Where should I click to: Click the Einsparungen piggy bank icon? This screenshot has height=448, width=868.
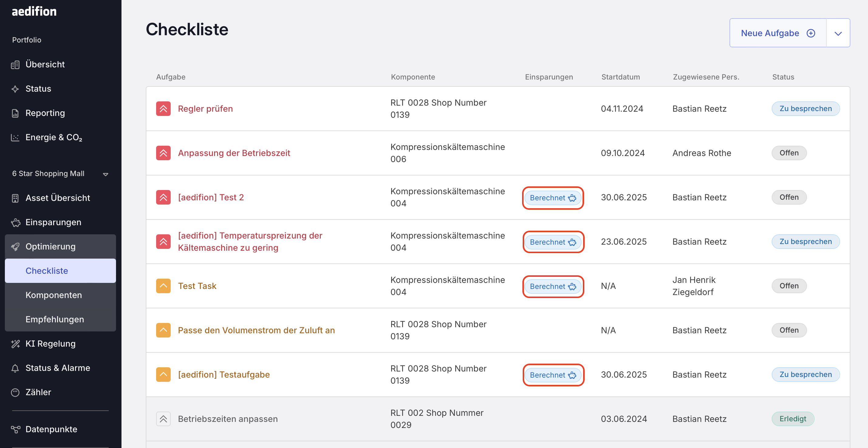click(x=15, y=222)
